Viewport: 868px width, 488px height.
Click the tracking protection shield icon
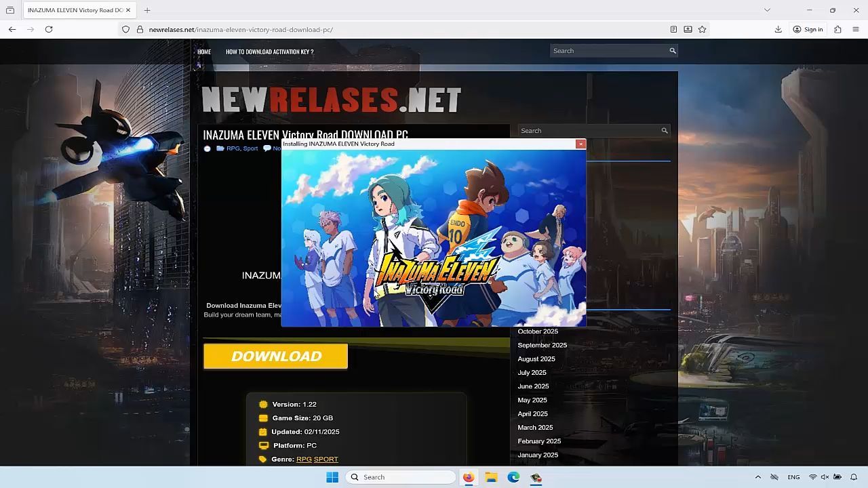[x=125, y=29]
